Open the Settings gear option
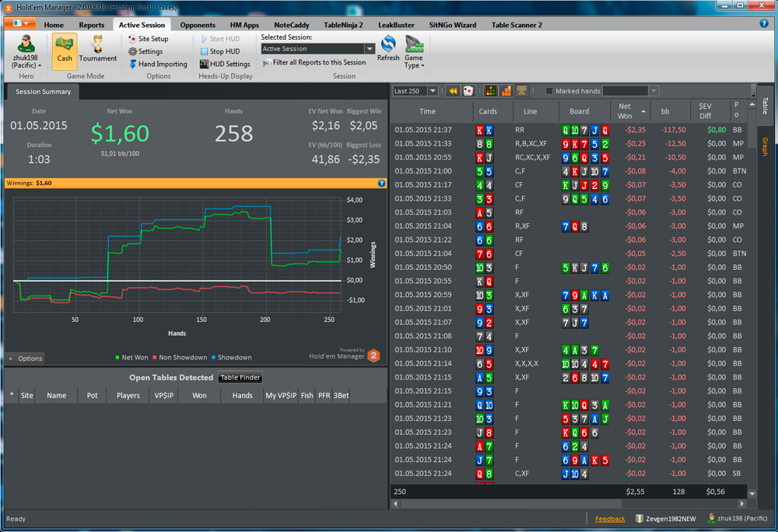This screenshot has height=532, width=778. 145,51
